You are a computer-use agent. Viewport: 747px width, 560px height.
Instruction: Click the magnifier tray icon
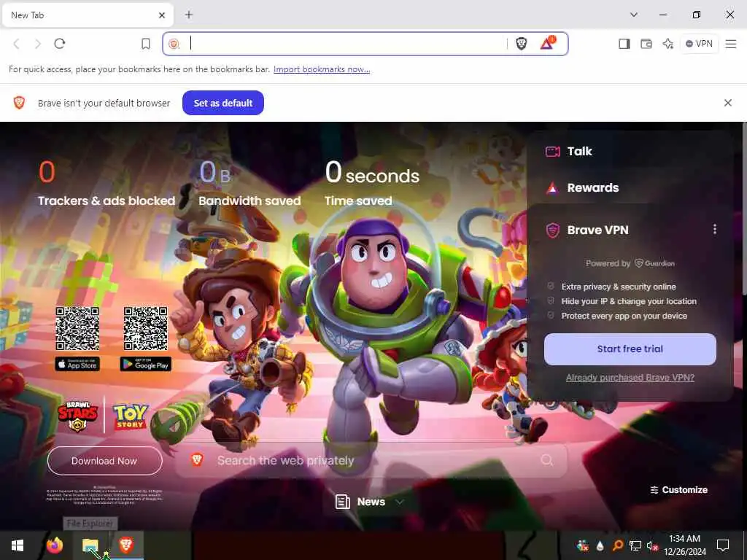point(617,545)
